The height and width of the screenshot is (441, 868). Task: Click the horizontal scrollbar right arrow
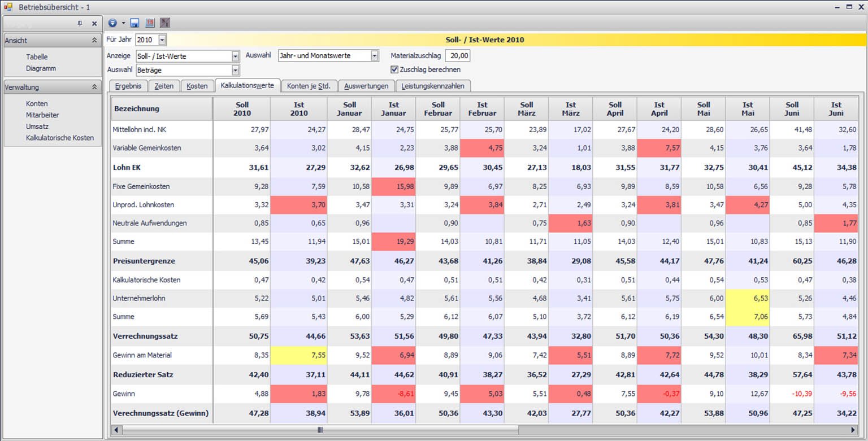[x=853, y=430]
